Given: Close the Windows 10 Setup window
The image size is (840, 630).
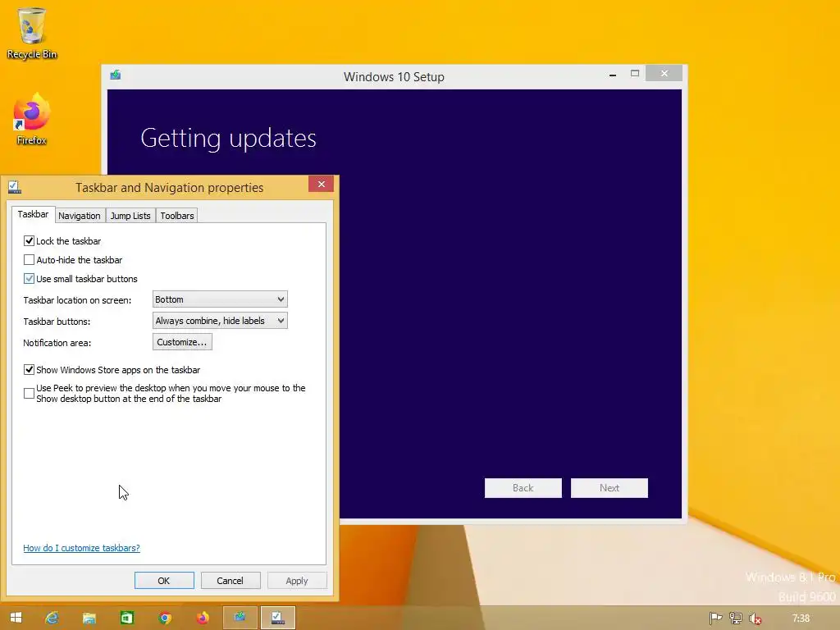Looking at the screenshot, I should pyautogui.click(x=664, y=73).
